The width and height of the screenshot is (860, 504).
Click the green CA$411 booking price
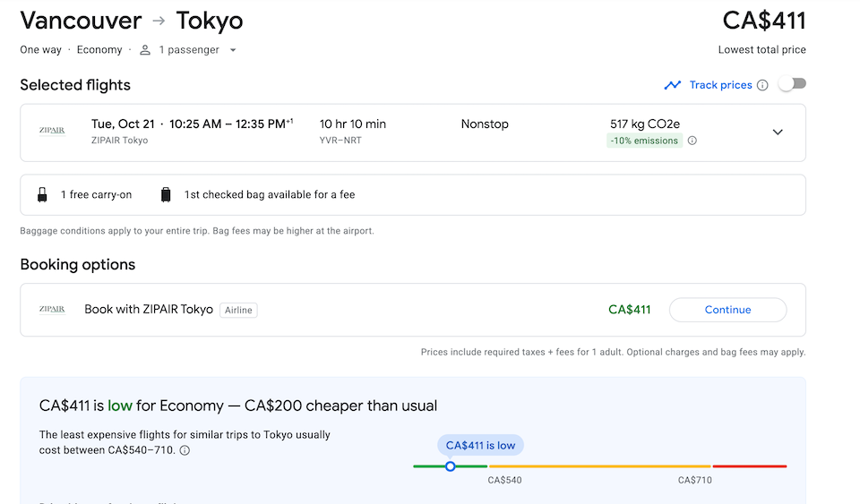tap(629, 310)
